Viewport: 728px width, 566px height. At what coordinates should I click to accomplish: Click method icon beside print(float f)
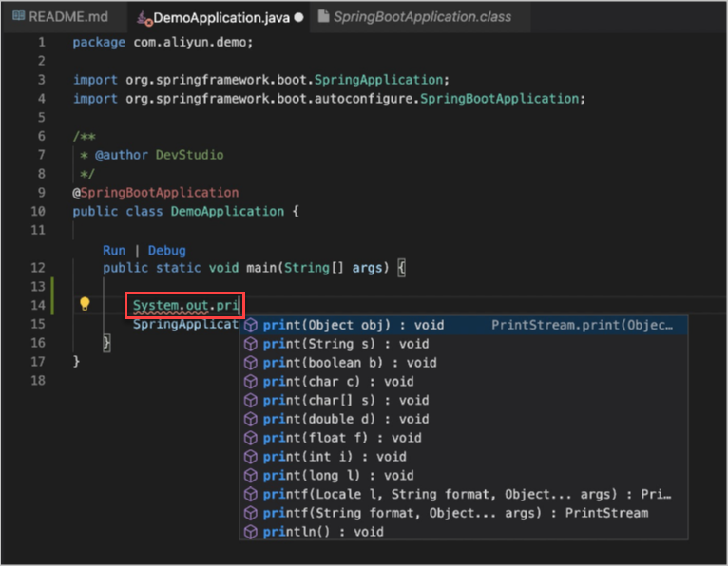(251, 438)
